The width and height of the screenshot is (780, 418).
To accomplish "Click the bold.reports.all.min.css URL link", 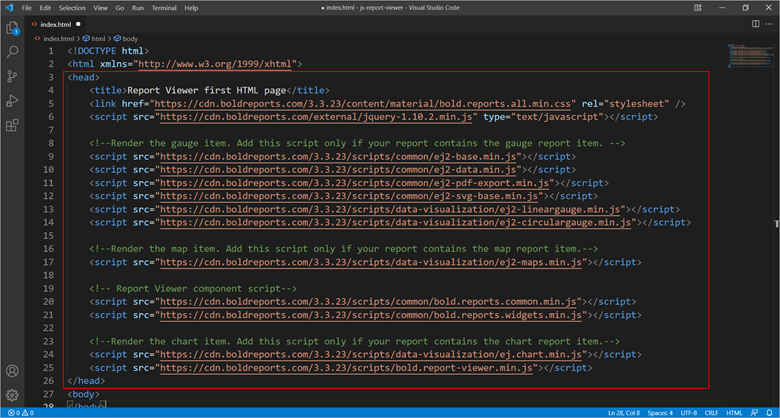I will (x=365, y=104).
